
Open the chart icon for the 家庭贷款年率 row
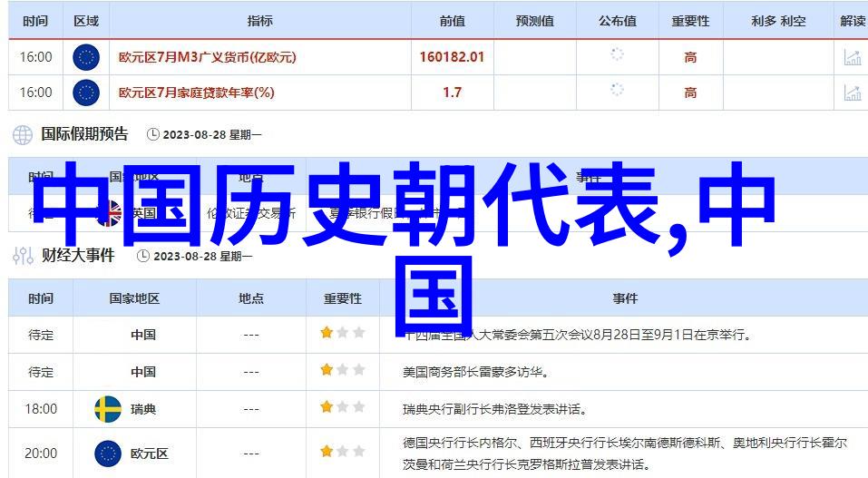pyautogui.click(x=853, y=93)
